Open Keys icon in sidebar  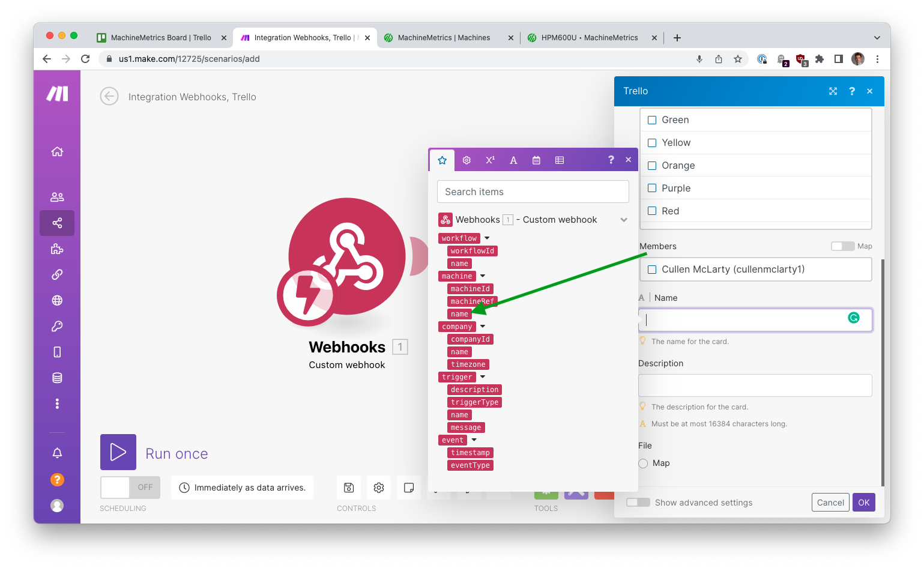pyautogui.click(x=57, y=326)
